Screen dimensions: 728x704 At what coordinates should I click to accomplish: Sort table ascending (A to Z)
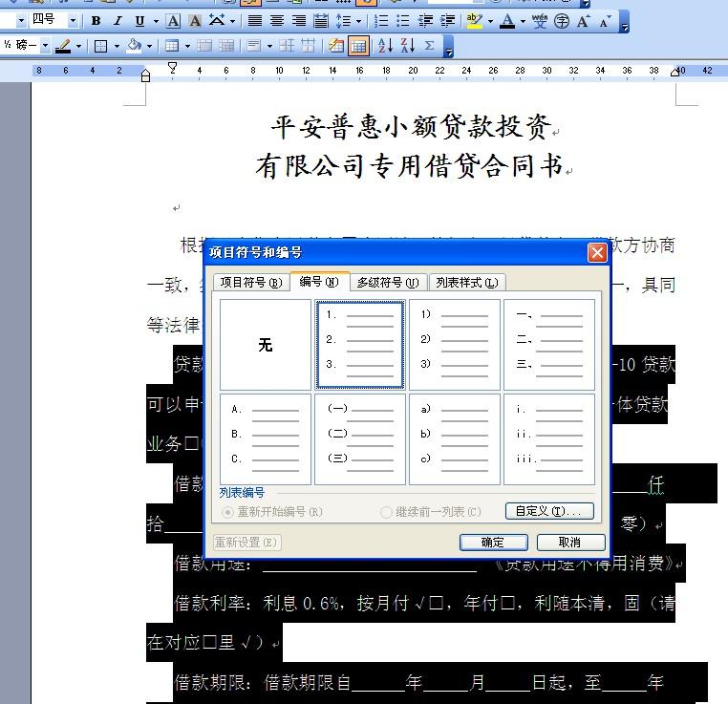tap(385, 46)
